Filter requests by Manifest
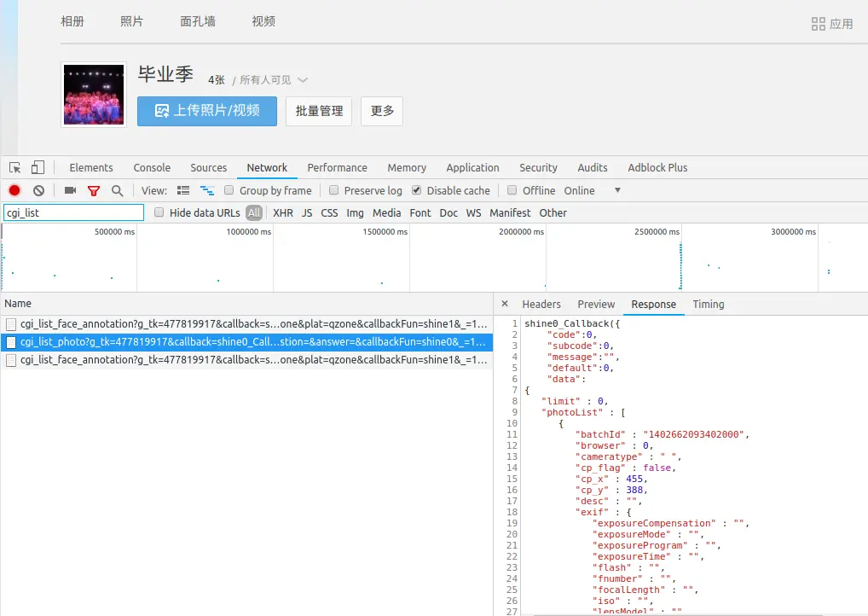Viewport: 868px width, 616px height. (510, 212)
